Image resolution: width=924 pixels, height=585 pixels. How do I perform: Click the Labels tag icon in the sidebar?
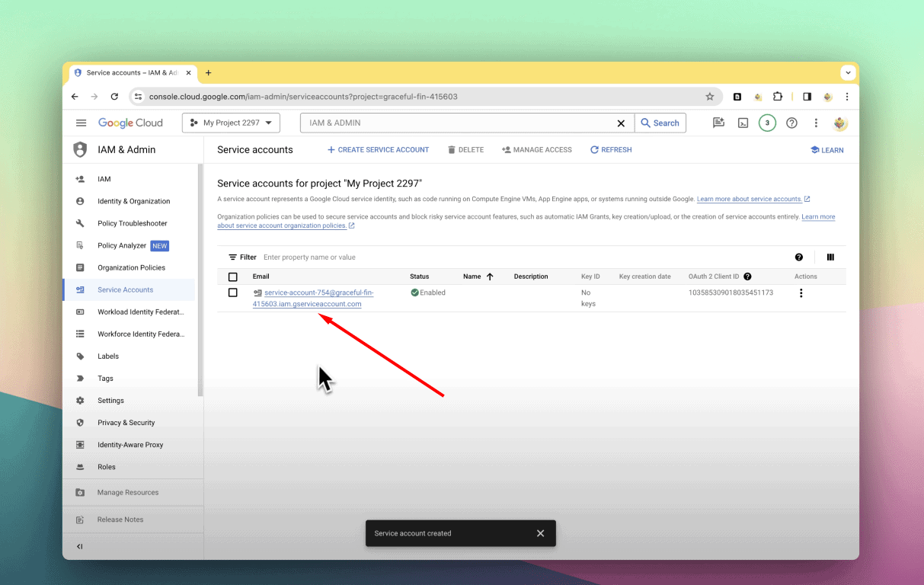[80, 356]
